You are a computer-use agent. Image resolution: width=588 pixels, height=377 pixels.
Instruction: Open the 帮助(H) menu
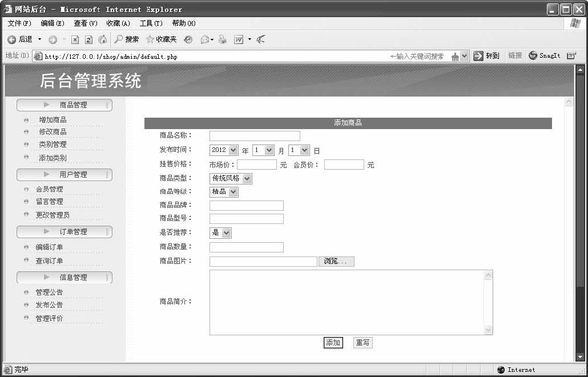tap(184, 23)
